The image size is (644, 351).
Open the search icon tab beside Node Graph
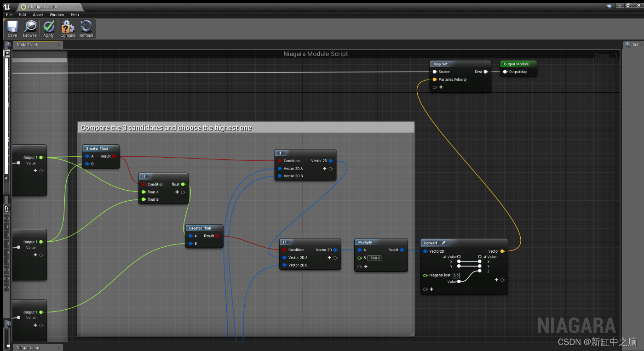(8, 45)
